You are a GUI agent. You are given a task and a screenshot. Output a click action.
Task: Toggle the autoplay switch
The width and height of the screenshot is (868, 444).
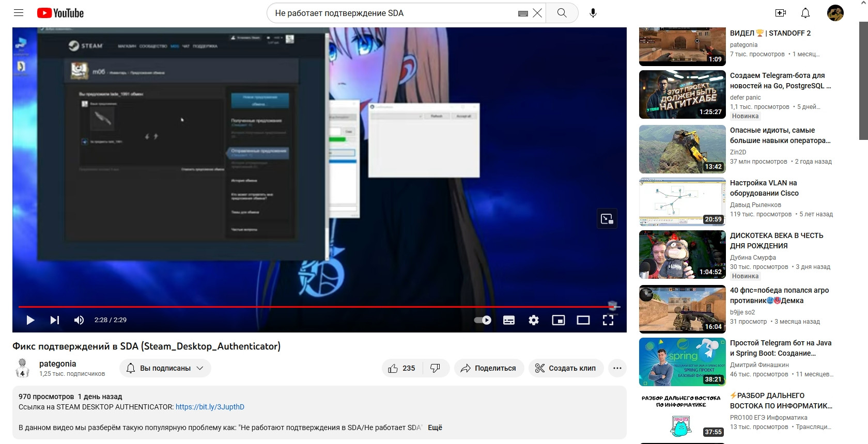click(483, 320)
